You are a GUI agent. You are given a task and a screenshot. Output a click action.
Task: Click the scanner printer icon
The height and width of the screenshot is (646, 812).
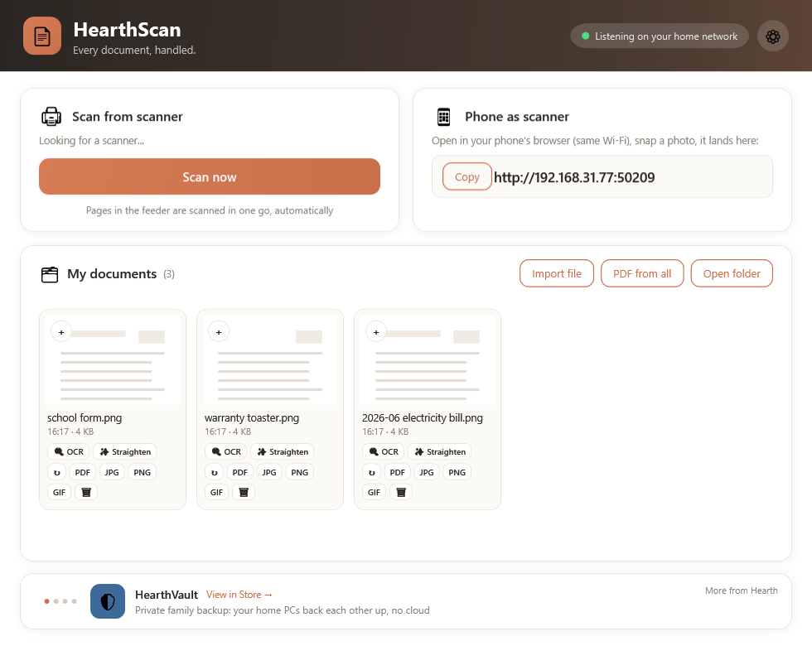pos(51,117)
